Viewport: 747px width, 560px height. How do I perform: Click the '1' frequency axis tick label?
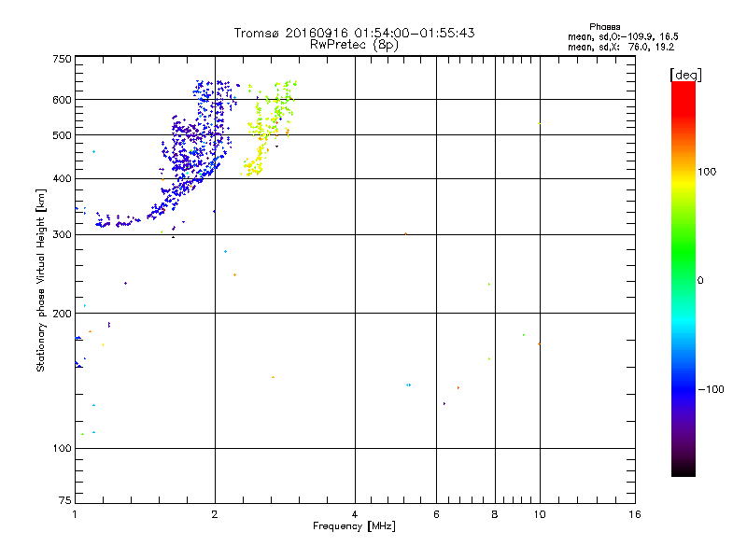point(75,514)
